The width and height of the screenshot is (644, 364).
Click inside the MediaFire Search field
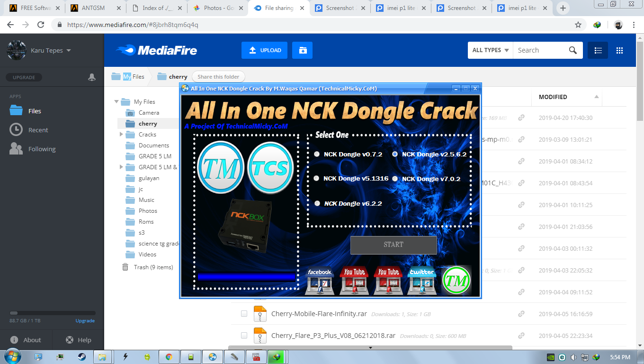pyautogui.click(x=541, y=50)
